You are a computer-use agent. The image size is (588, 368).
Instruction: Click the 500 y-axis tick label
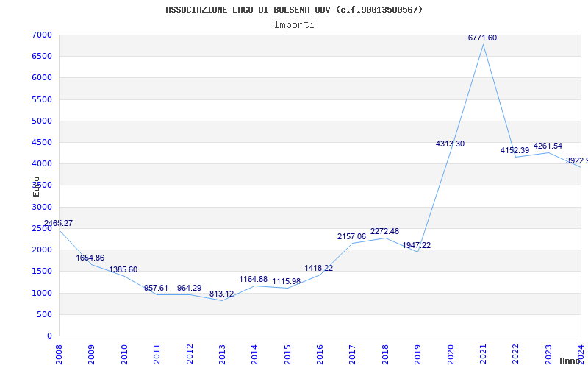pos(46,314)
